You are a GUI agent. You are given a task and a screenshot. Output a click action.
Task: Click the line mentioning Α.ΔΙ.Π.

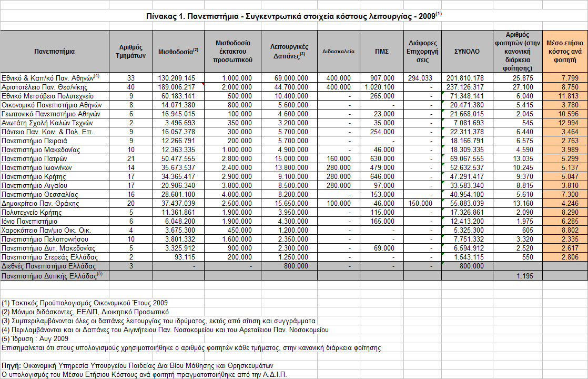(144, 374)
